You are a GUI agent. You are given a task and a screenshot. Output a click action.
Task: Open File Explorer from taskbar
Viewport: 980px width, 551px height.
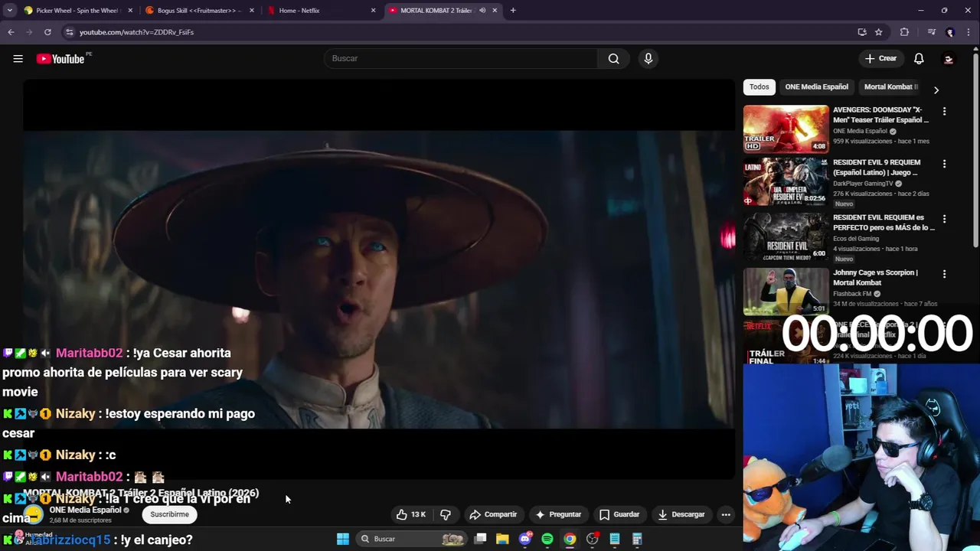click(x=502, y=539)
